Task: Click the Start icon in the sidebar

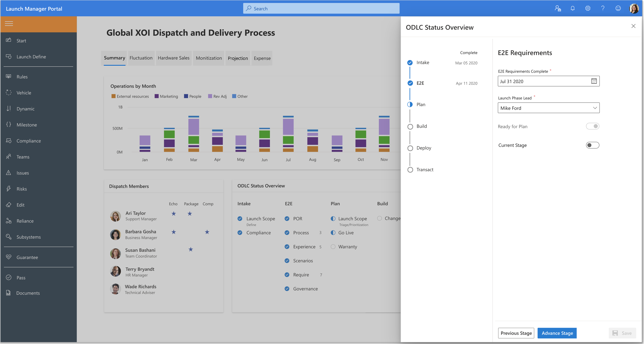Action: [x=9, y=40]
